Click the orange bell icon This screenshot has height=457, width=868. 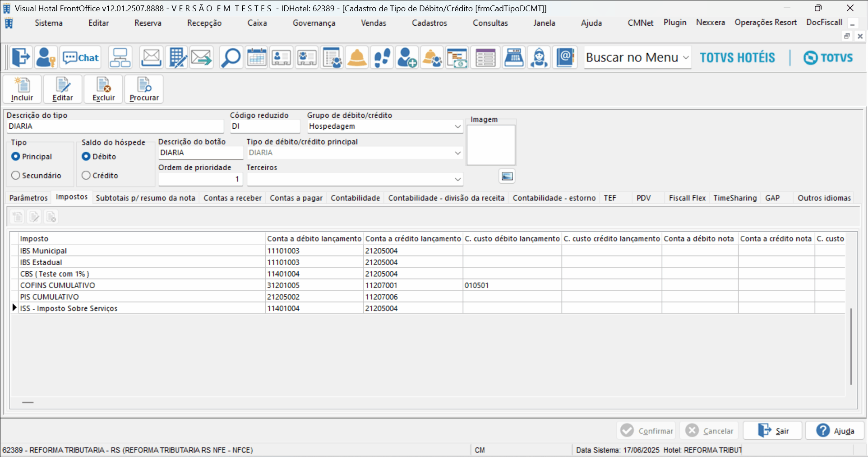pyautogui.click(x=357, y=58)
